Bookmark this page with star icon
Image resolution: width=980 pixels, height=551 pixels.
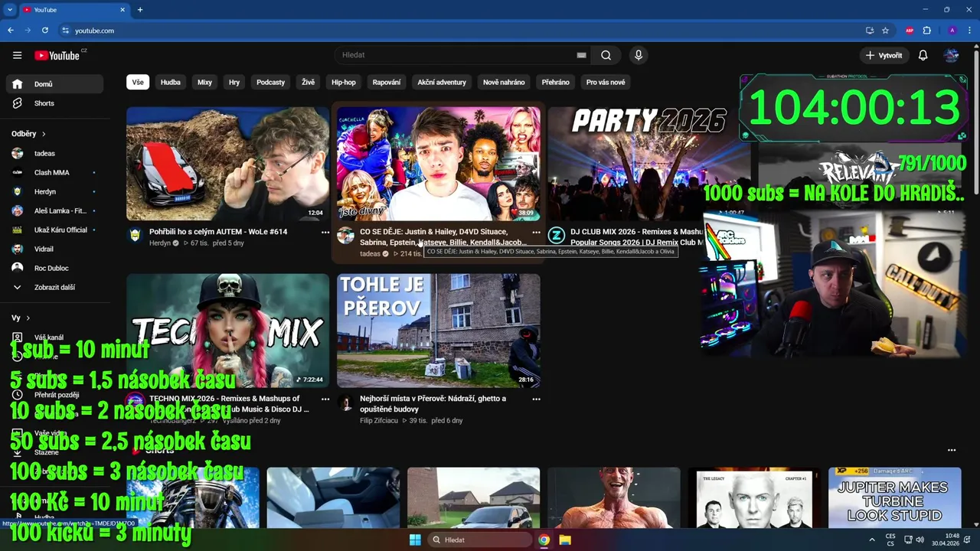[885, 31]
